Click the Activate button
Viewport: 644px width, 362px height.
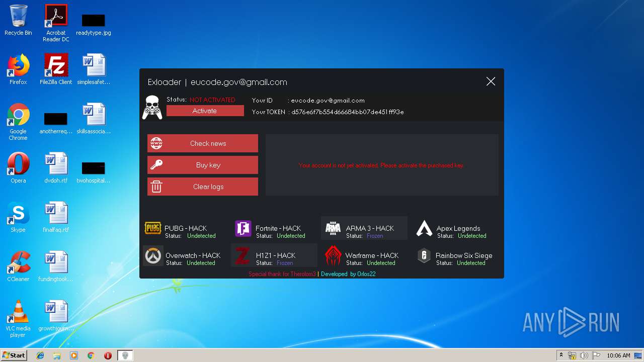point(205,111)
